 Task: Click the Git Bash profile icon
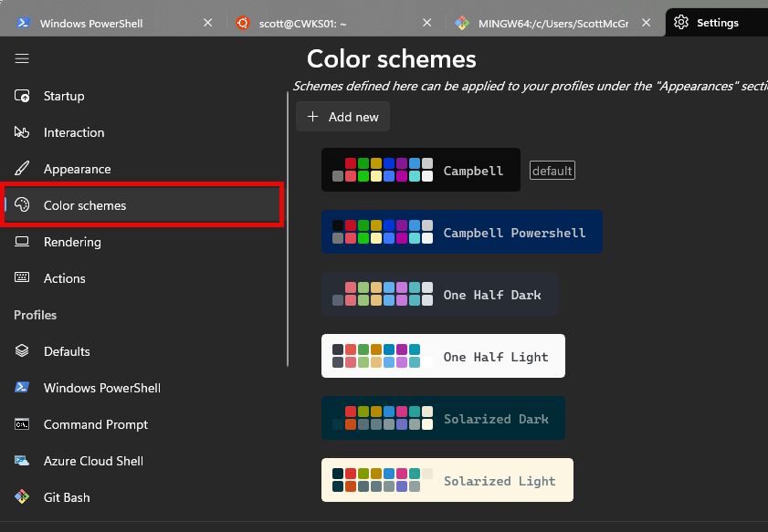(x=22, y=496)
